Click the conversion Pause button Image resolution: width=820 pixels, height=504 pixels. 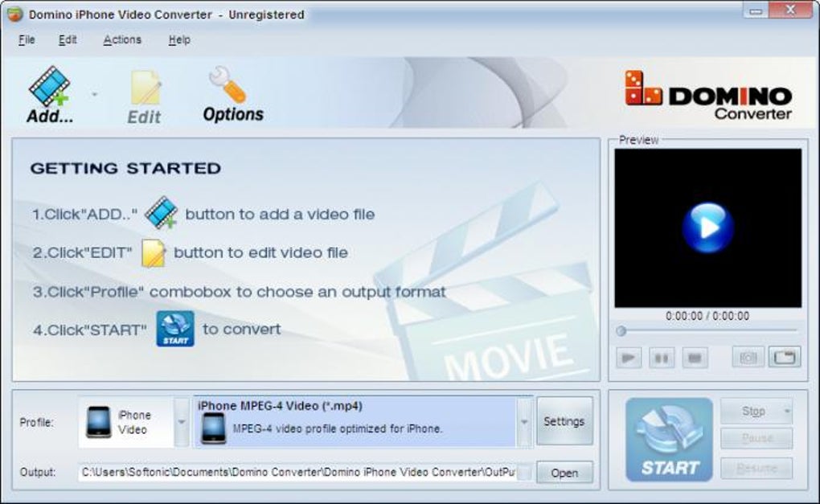pyautogui.click(x=756, y=438)
